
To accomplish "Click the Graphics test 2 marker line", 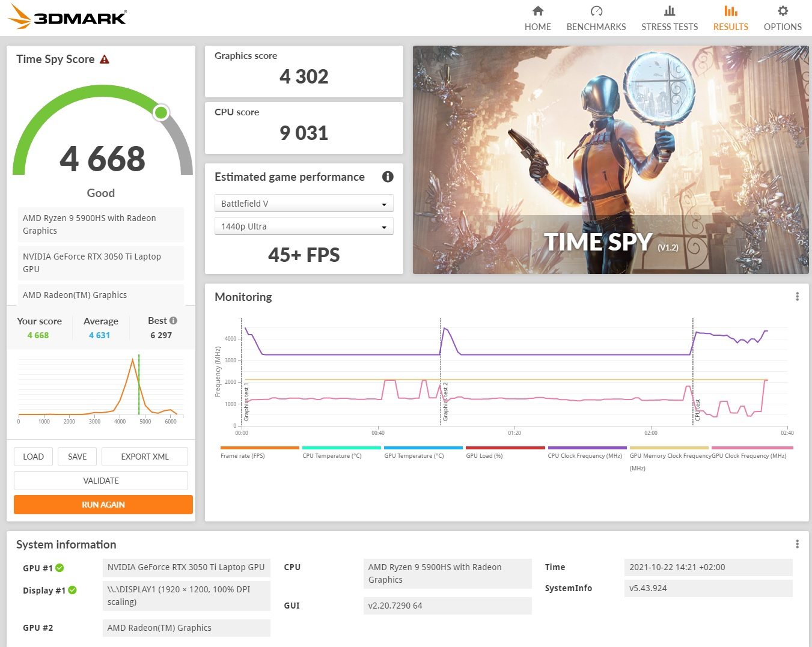I will (441, 371).
